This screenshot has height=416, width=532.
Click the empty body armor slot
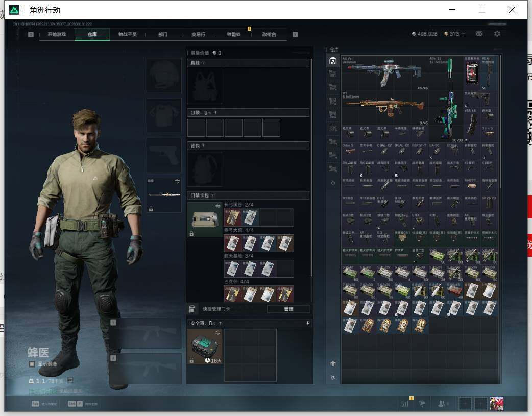[x=164, y=115]
